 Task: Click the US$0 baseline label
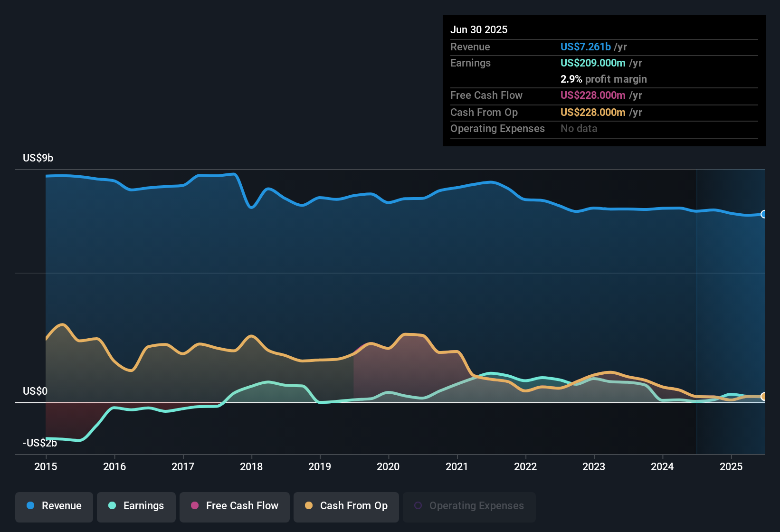[35, 391]
